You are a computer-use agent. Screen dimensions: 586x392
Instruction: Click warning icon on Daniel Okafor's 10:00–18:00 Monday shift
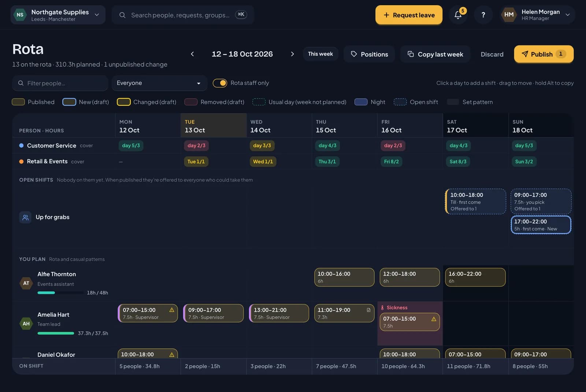click(172, 355)
